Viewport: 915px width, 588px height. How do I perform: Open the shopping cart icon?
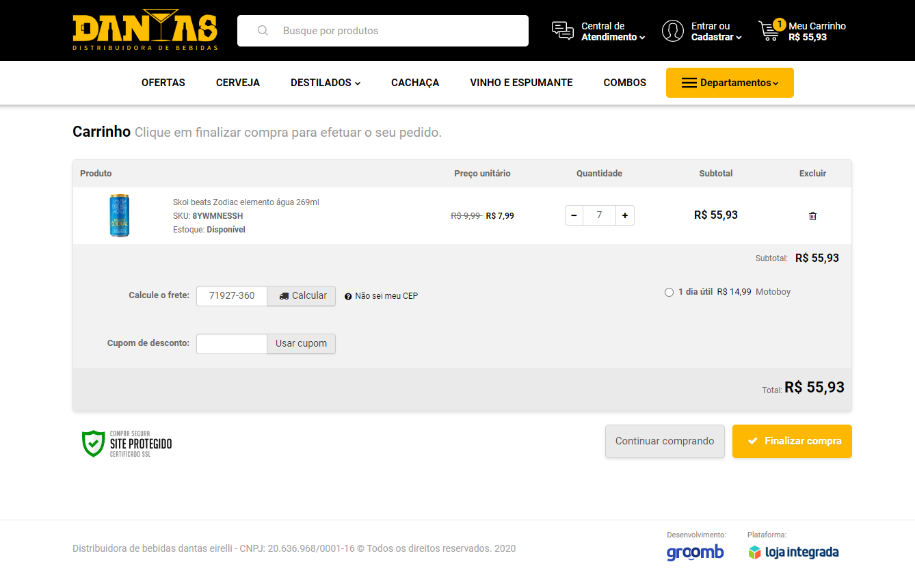pyautogui.click(x=770, y=31)
